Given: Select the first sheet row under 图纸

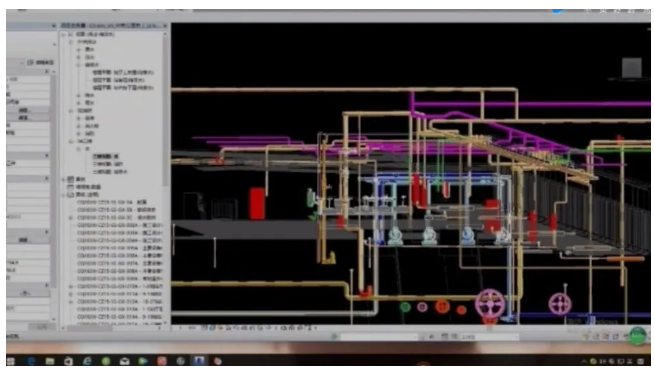Looking at the screenshot, I should (x=112, y=202).
